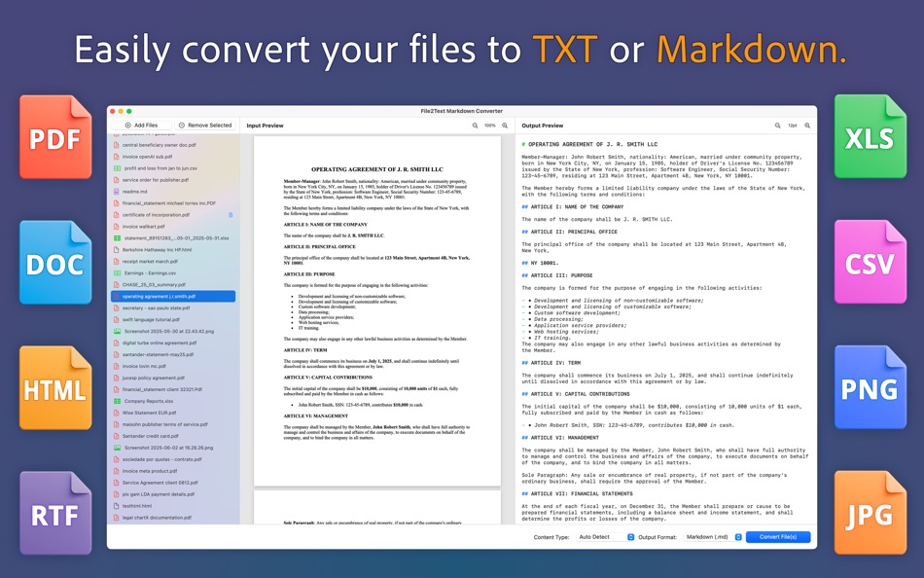The height and width of the screenshot is (578, 924).
Task: Select secretary - sao paulo state.pdf
Action: tap(157, 307)
